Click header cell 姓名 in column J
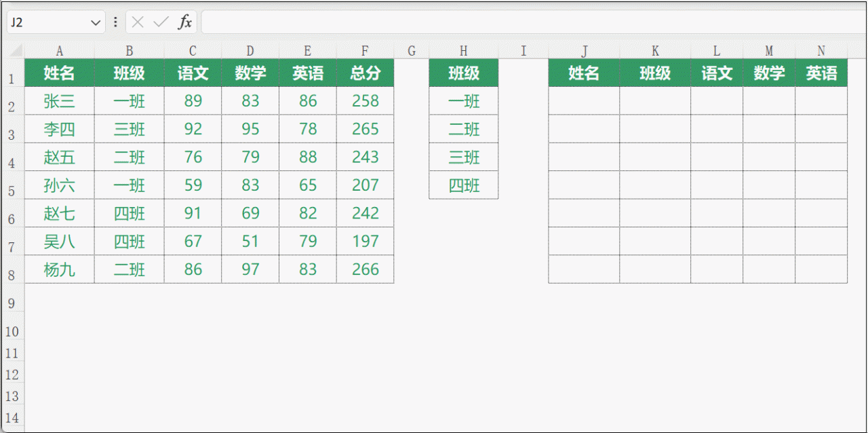 click(x=584, y=73)
